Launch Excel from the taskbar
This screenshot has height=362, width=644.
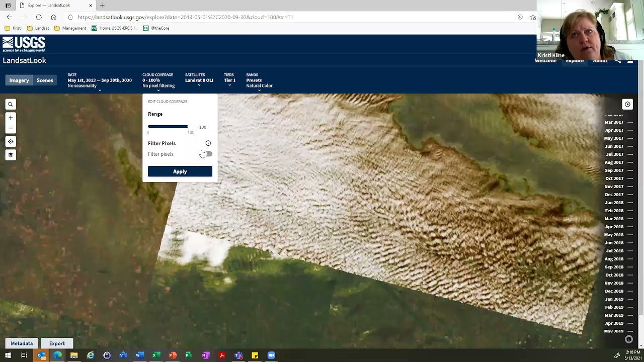156,355
